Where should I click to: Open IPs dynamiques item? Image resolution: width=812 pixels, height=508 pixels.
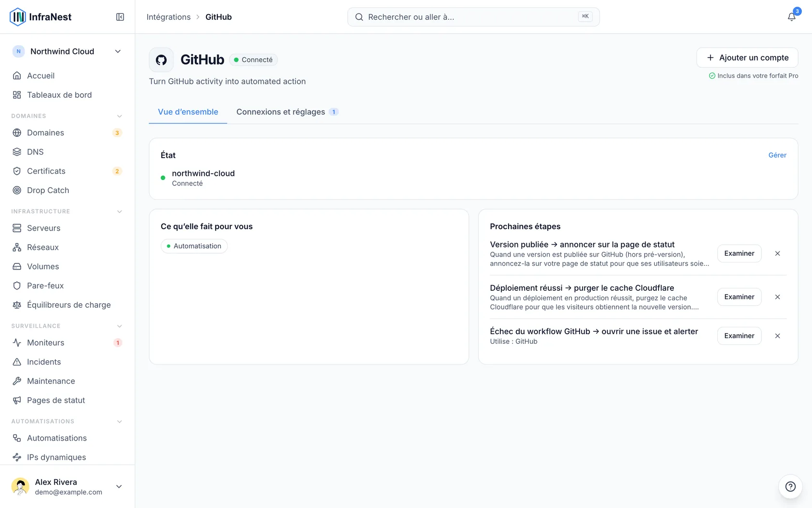point(67,457)
